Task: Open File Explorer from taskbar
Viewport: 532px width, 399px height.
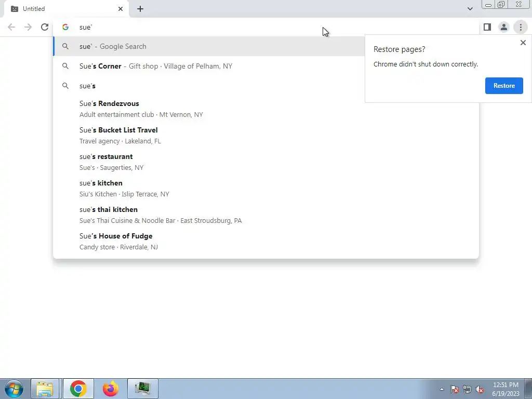Action: coord(45,389)
